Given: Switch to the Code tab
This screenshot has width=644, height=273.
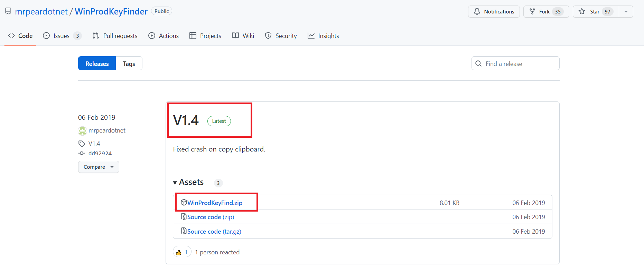Looking at the screenshot, I should tap(20, 36).
